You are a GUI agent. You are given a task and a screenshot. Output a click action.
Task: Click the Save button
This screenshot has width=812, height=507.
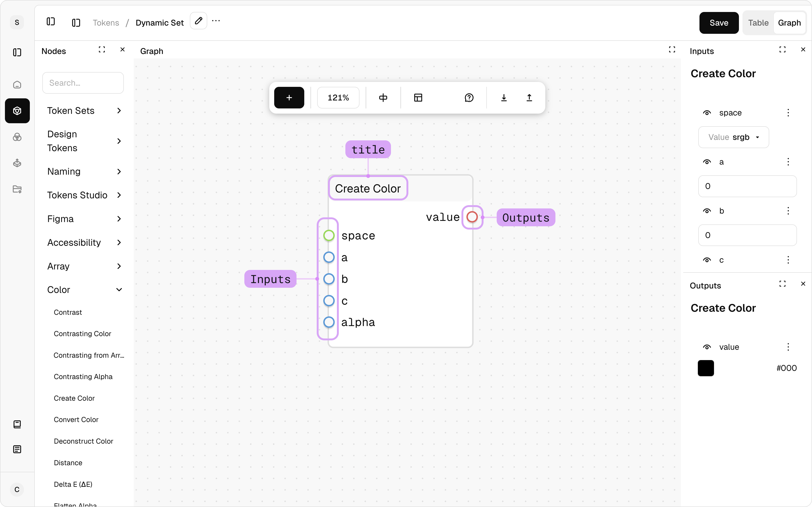tap(719, 23)
